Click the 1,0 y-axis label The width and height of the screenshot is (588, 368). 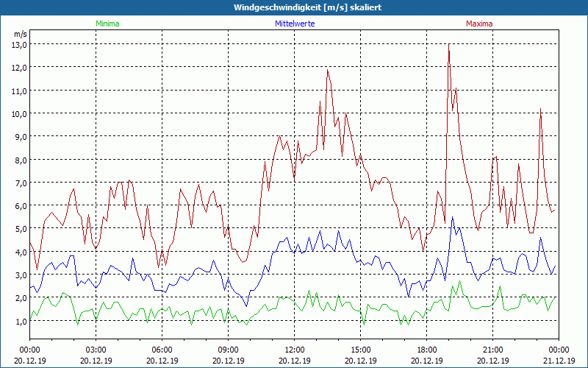[19, 321]
